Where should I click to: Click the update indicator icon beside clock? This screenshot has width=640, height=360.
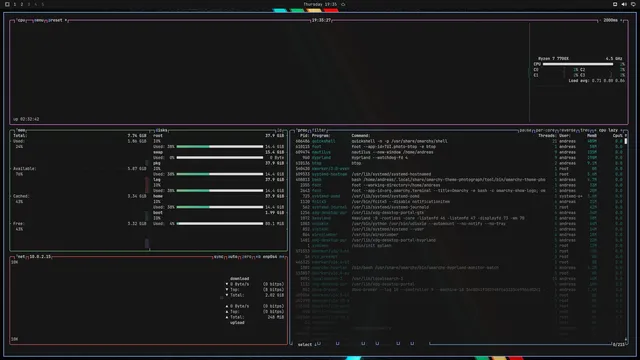point(343,4)
